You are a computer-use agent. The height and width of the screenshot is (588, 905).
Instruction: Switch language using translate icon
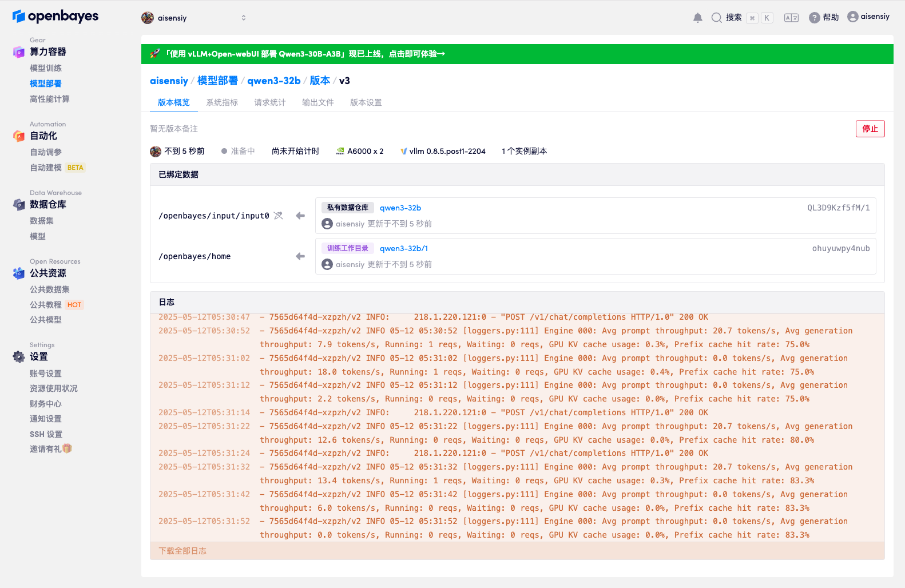(x=791, y=18)
